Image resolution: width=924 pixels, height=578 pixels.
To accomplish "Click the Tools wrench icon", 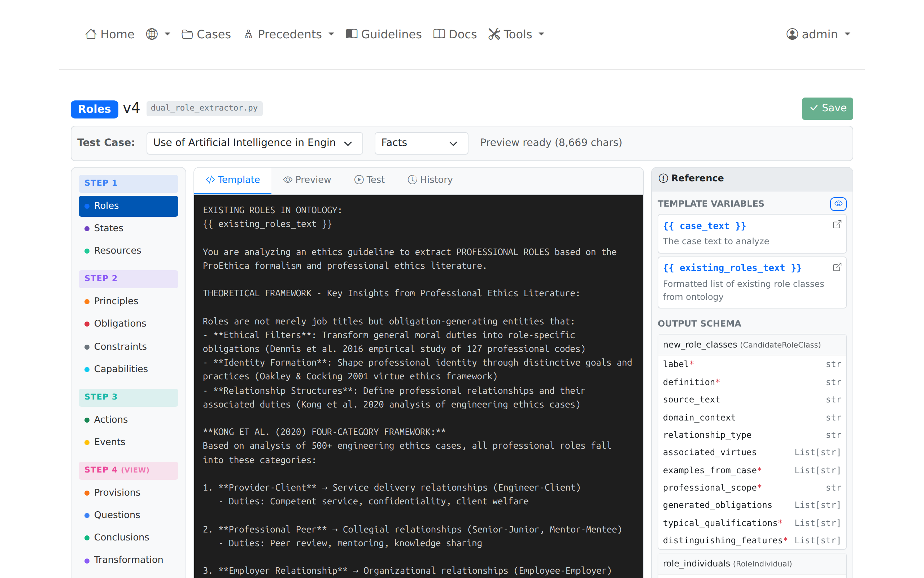I will pos(494,34).
